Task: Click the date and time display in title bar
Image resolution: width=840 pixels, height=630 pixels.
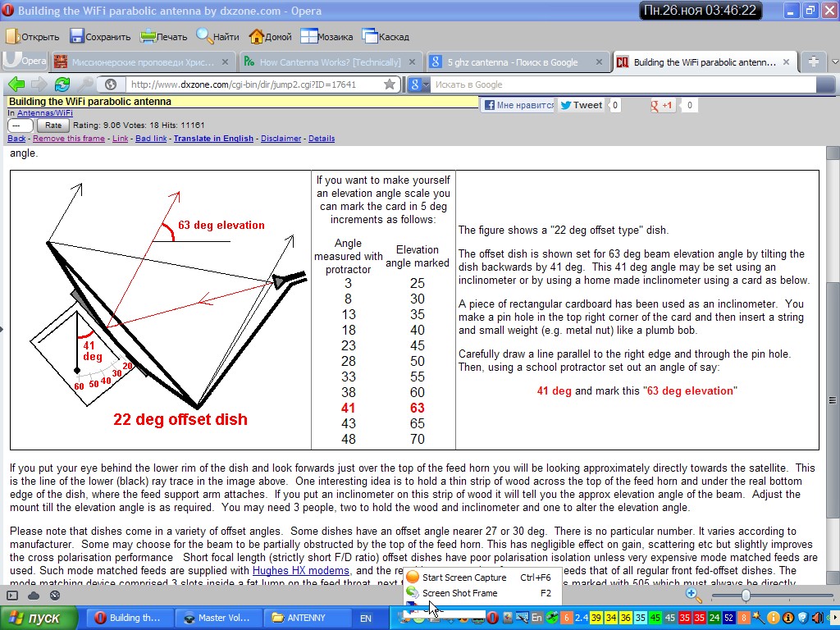Action: coord(701,11)
